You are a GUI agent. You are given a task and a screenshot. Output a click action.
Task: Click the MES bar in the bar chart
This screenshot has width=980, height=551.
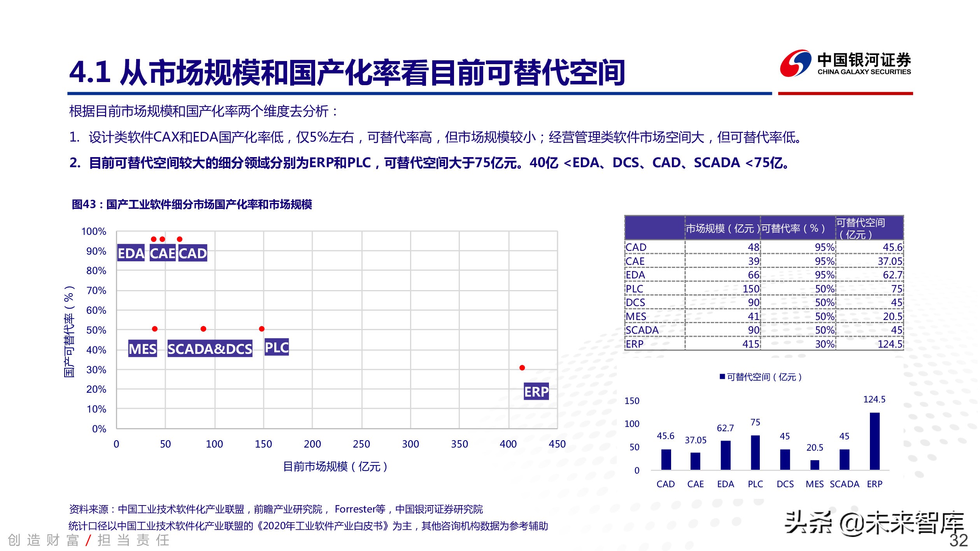(815, 465)
